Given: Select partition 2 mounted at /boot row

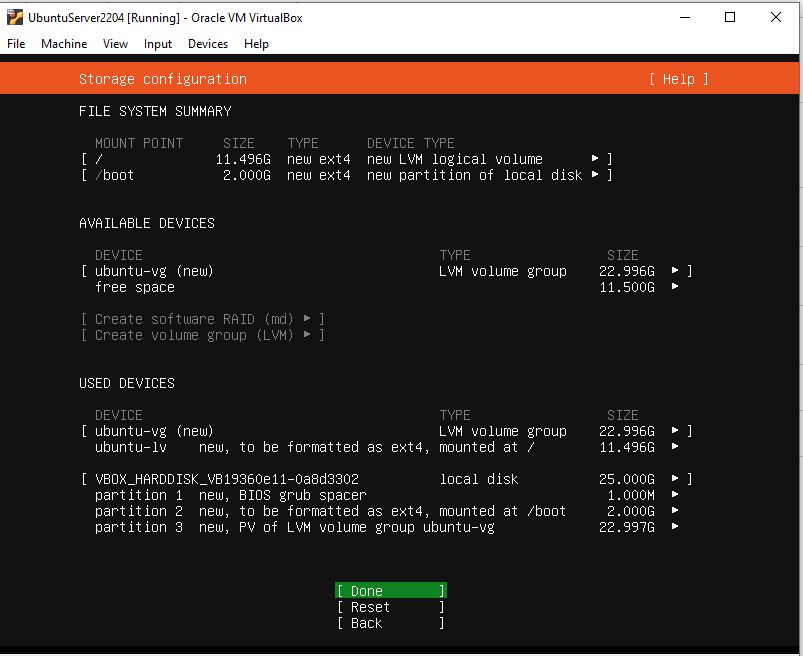Looking at the screenshot, I should pyautogui.click(x=387, y=511).
